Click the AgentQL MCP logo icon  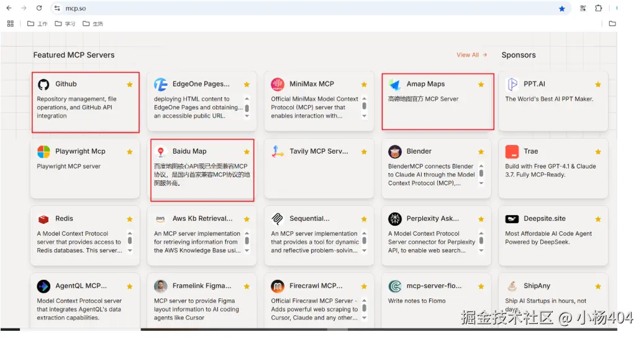pyautogui.click(x=43, y=286)
